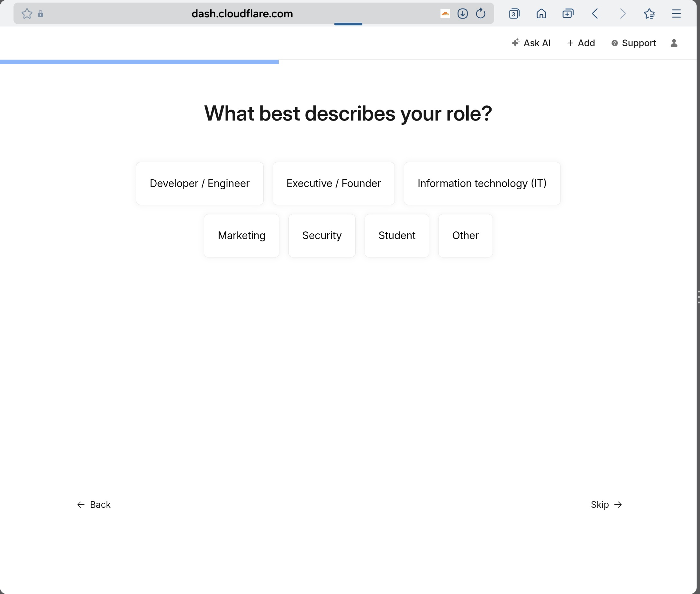Click the bookmark star icon in address bar
Viewport: 700px width, 594px height.
tap(27, 14)
